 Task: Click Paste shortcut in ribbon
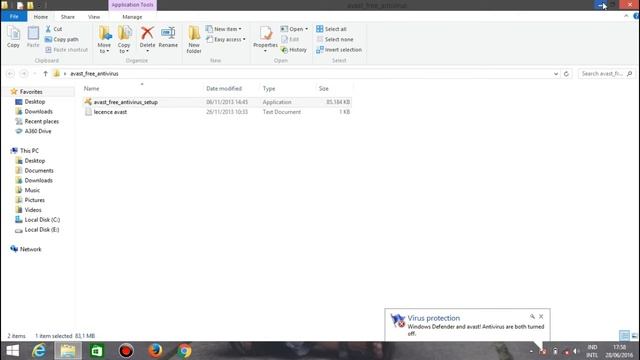click(x=66, y=49)
